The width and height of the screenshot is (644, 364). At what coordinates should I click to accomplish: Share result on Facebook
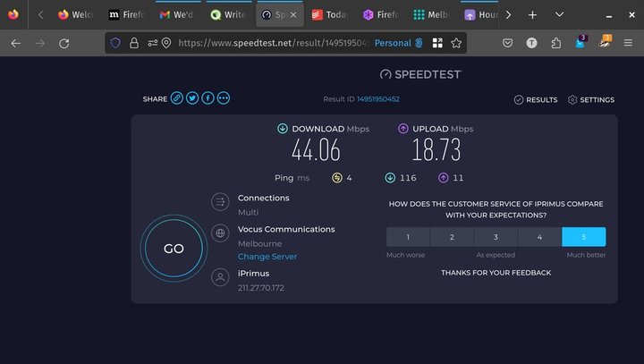tap(208, 98)
